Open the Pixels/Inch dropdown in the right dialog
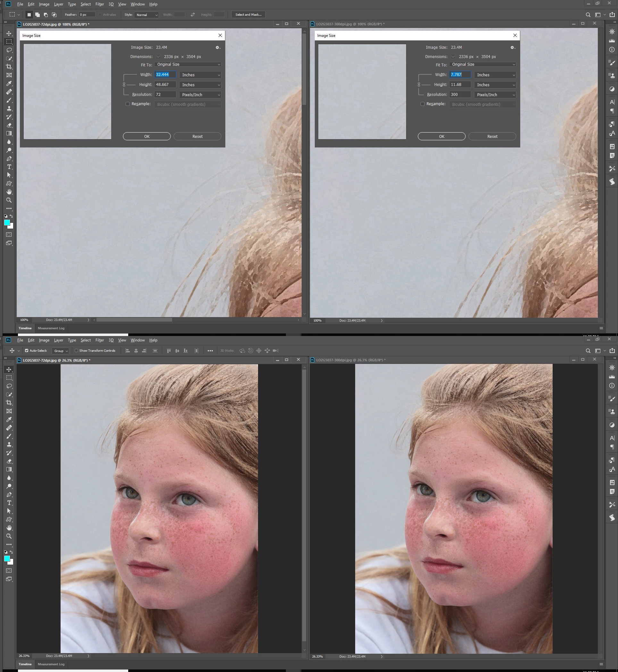This screenshot has height=672, width=618. point(495,95)
